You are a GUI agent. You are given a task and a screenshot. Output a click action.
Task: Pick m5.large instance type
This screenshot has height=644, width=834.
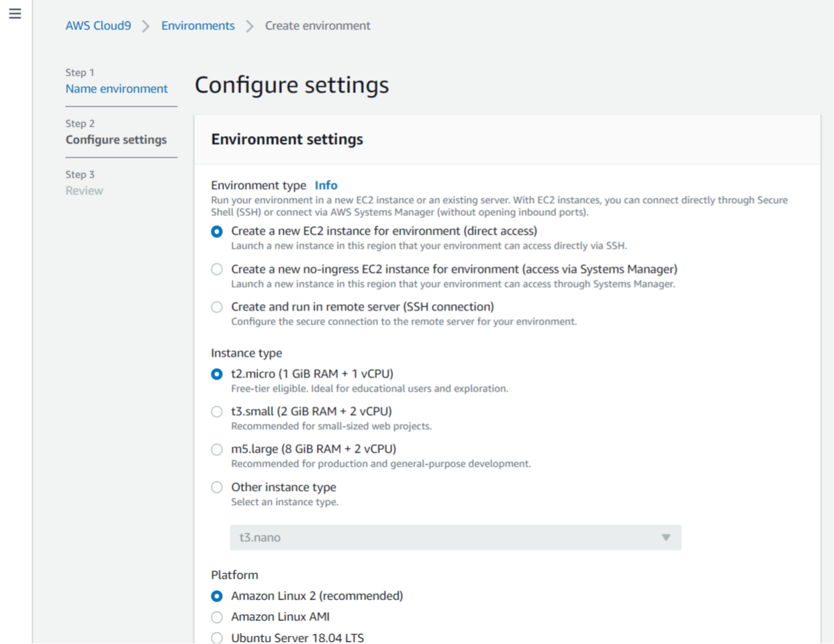click(x=217, y=449)
